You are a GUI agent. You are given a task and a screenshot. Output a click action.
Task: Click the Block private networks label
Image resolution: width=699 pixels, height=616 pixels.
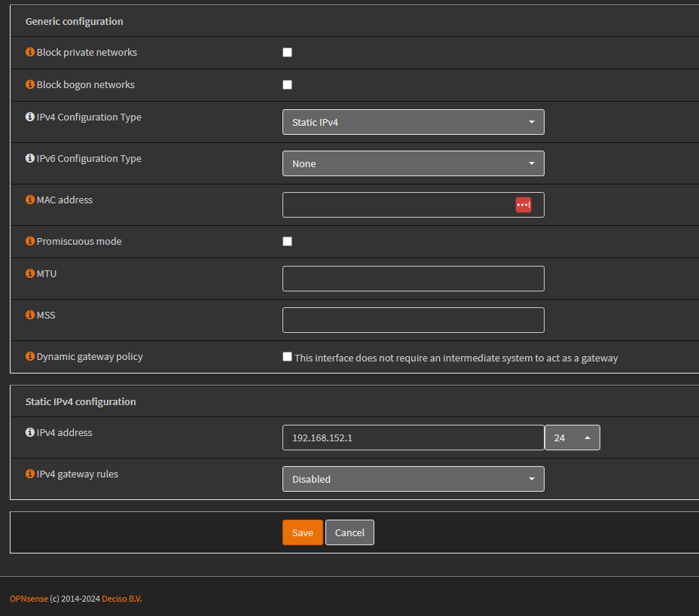click(x=87, y=52)
